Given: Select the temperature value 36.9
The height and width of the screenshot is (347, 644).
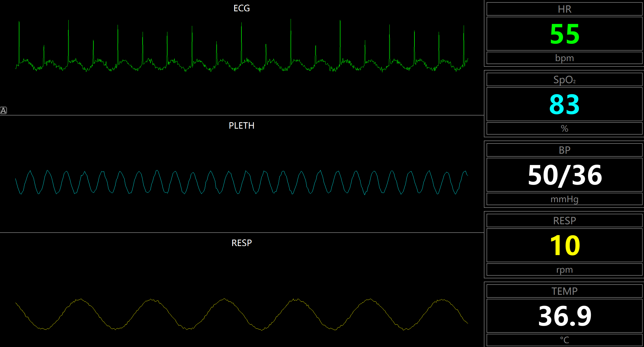Looking at the screenshot, I should pyautogui.click(x=564, y=316).
